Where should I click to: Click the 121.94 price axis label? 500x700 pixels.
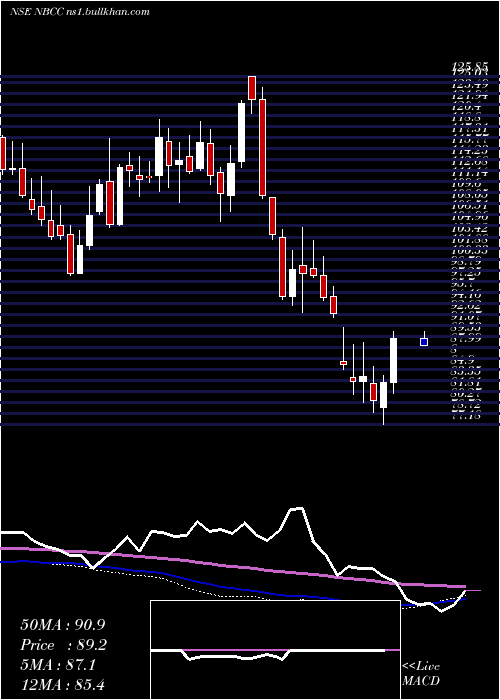[470, 96]
